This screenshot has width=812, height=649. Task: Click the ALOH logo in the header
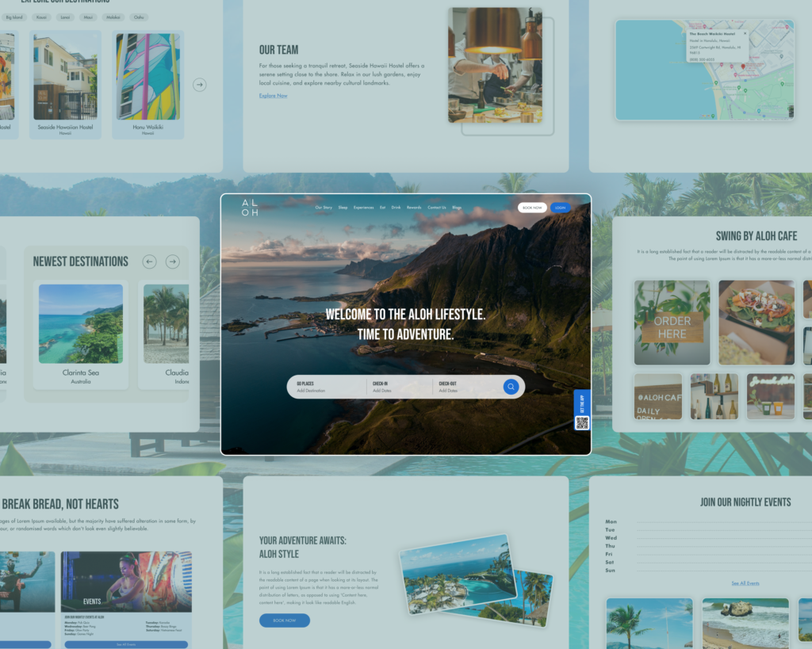click(x=250, y=208)
